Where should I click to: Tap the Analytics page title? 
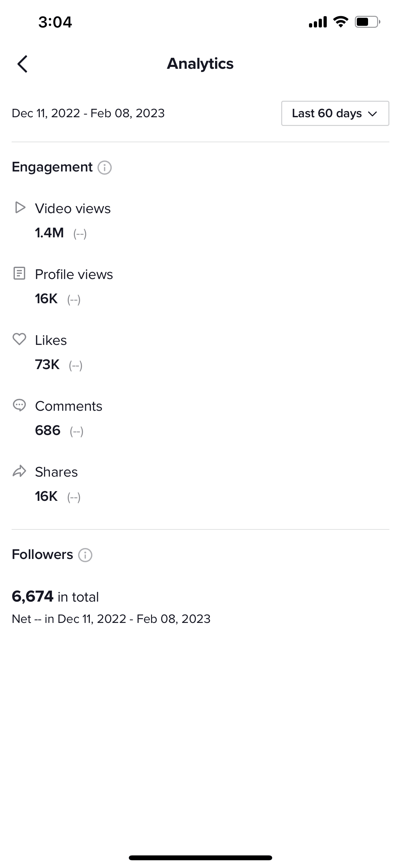(x=200, y=64)
